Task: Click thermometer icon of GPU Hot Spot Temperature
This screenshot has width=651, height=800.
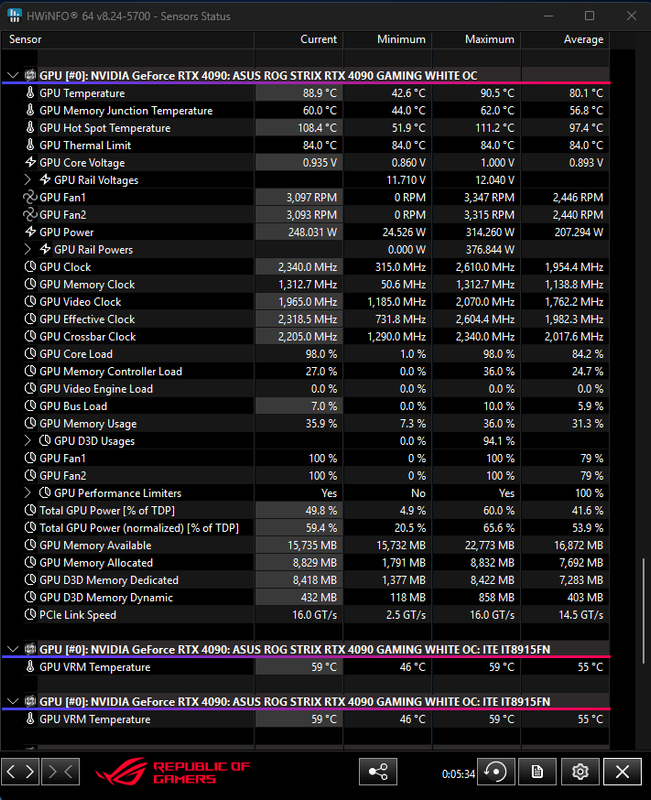Action: coord(30,128)
